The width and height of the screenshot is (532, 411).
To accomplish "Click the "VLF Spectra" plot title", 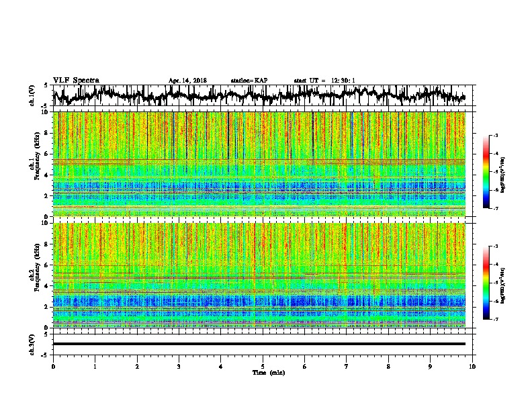I will tap(76, 81).
